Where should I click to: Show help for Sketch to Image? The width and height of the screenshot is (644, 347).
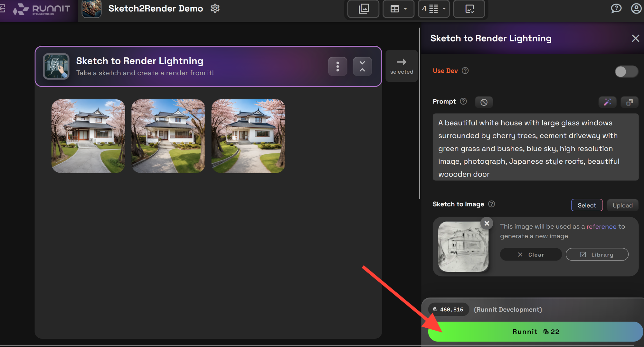click(491, 204)
